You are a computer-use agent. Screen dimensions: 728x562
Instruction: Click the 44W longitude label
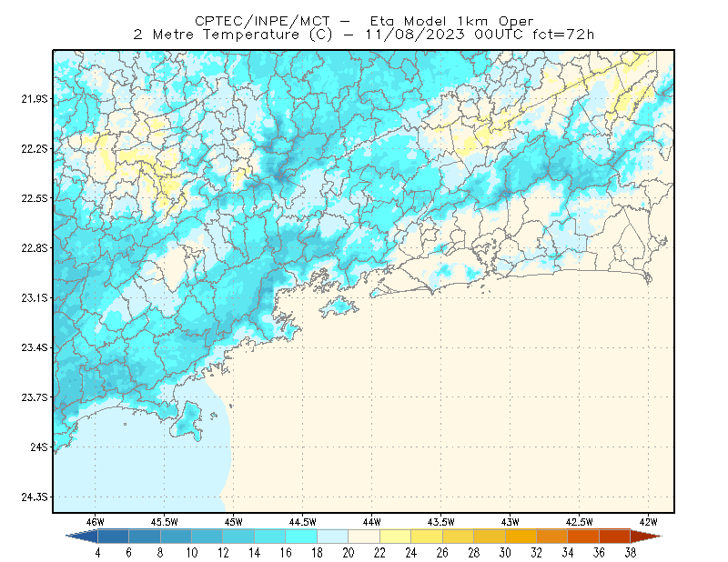371,522
